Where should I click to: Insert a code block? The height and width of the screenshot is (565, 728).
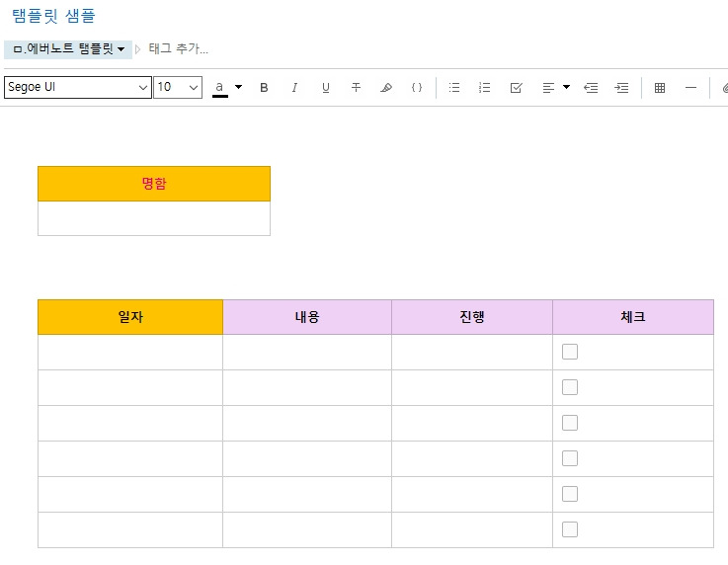pos(417,87)
